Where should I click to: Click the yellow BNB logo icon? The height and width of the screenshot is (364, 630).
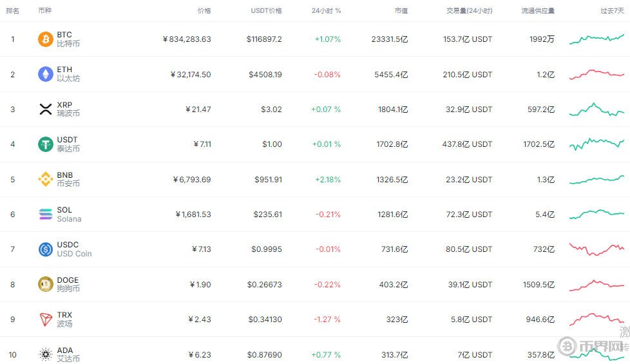pos(45,179)
